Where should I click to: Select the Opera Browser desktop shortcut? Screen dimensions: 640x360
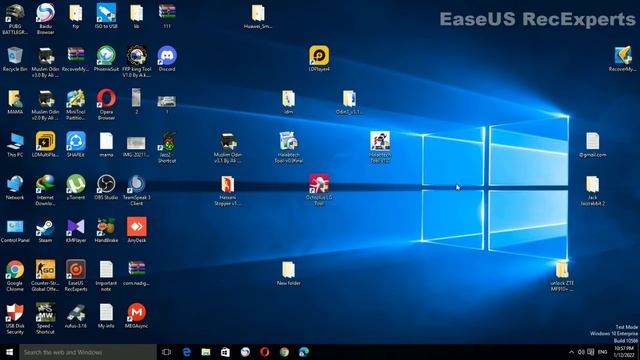(x=106, y=104)
